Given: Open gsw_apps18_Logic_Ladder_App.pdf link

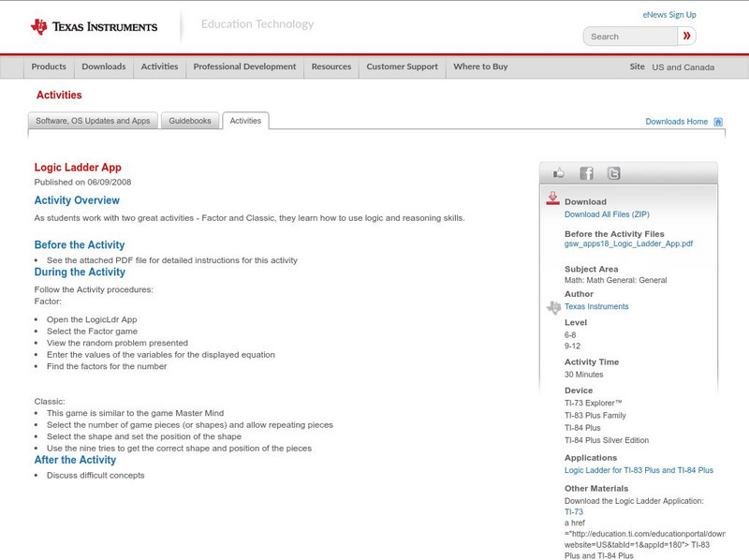Looking at the screenshot, I should coord(628,243).
